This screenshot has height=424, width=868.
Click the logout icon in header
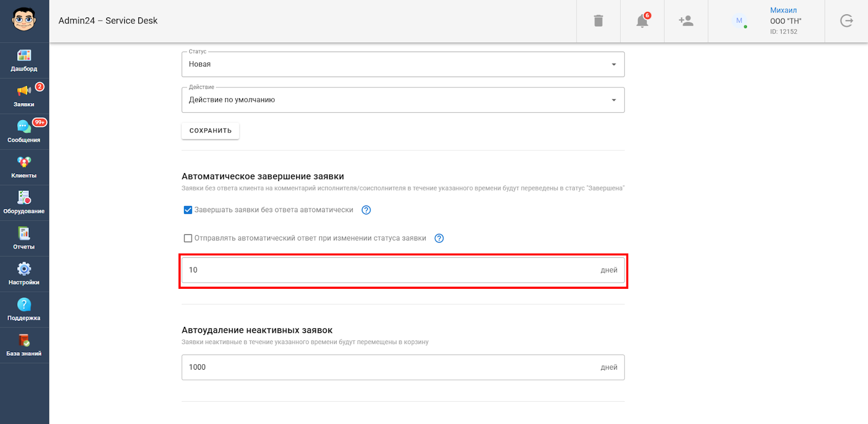(x=846, y=21)
